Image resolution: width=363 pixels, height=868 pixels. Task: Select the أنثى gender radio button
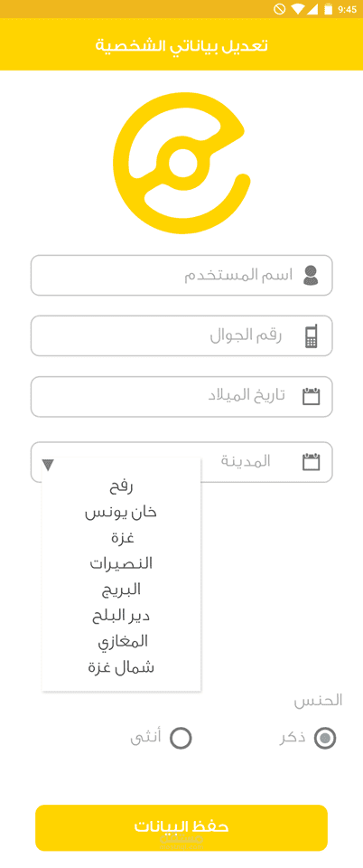point(181,739)
